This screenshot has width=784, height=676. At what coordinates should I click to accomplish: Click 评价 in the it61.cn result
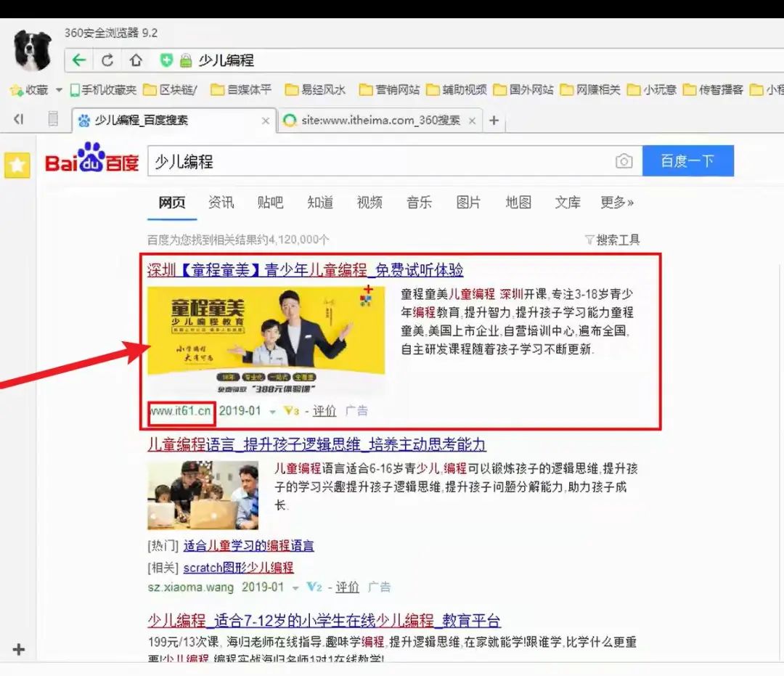pos(324,411)
